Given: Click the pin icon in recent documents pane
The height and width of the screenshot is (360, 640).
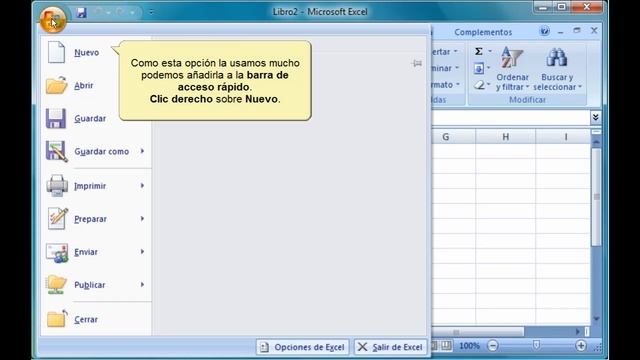Looking at the screenshot, I should point(417,63).
